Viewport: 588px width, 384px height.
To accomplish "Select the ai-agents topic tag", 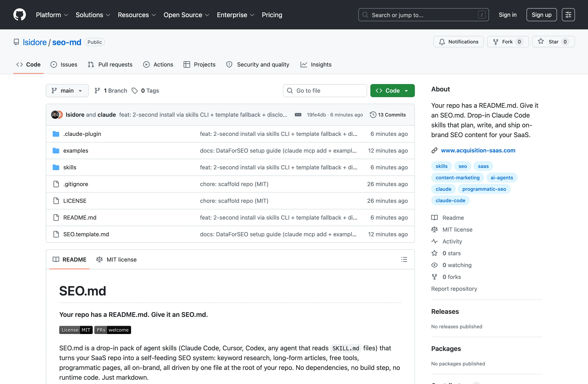I will (501, 178).
